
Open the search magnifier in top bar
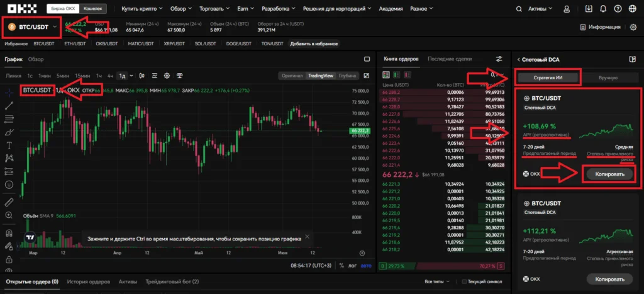519,9
